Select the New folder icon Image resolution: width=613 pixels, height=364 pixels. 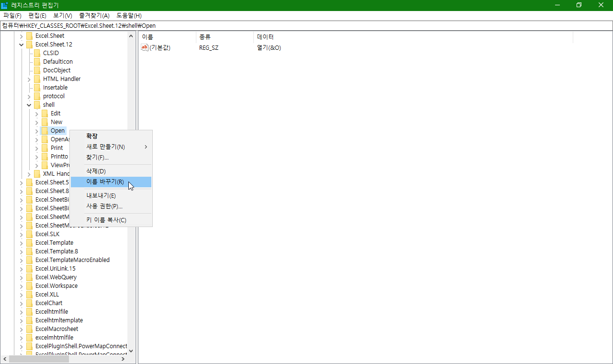tap(45, 122)
